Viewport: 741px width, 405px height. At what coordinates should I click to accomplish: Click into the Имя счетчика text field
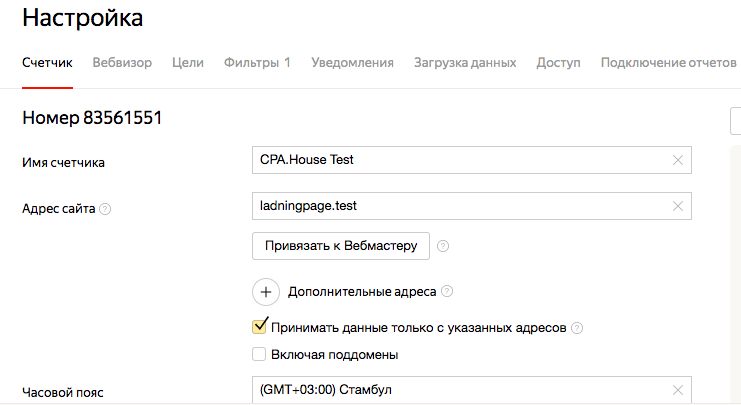pyautogui.click(x=460, y=160)
